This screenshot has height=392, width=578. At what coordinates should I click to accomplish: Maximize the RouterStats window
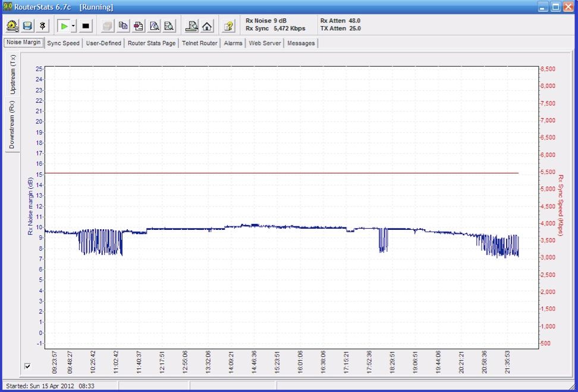555,7
